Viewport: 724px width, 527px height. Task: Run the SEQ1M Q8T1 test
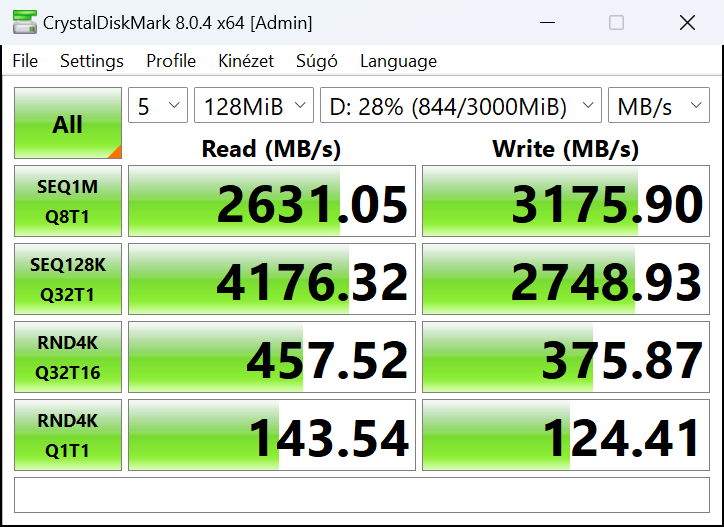coord(68,201)
